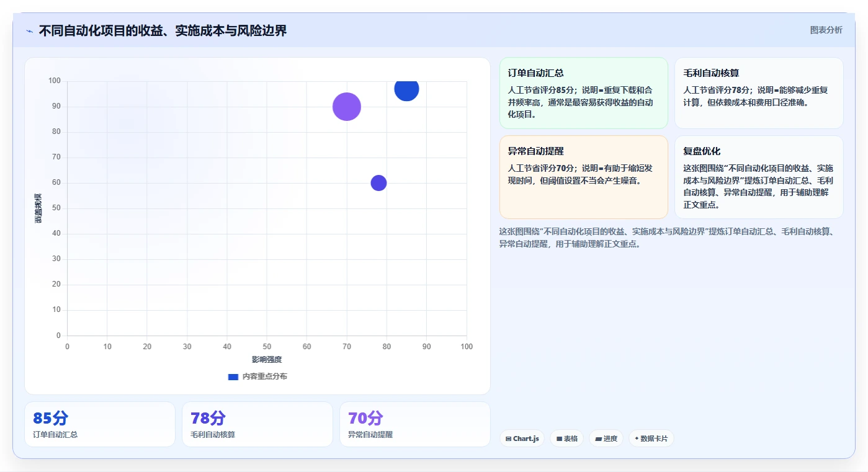This screenshot has width=868, height=472.
Task: Click the Chart.js tag
Action: pyautogui.click(x=522, y=439)
